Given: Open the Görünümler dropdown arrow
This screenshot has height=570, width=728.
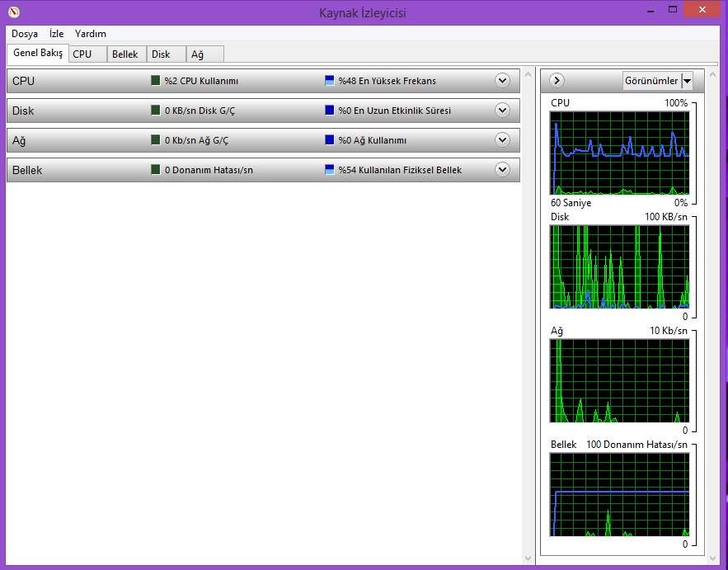Looking at the screenshot, I should [687, 81].
